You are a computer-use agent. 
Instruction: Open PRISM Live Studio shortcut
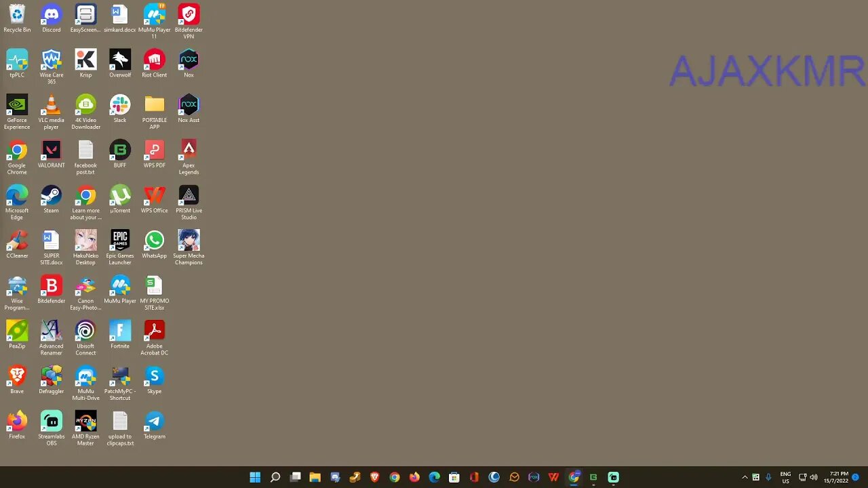(189, 202)
